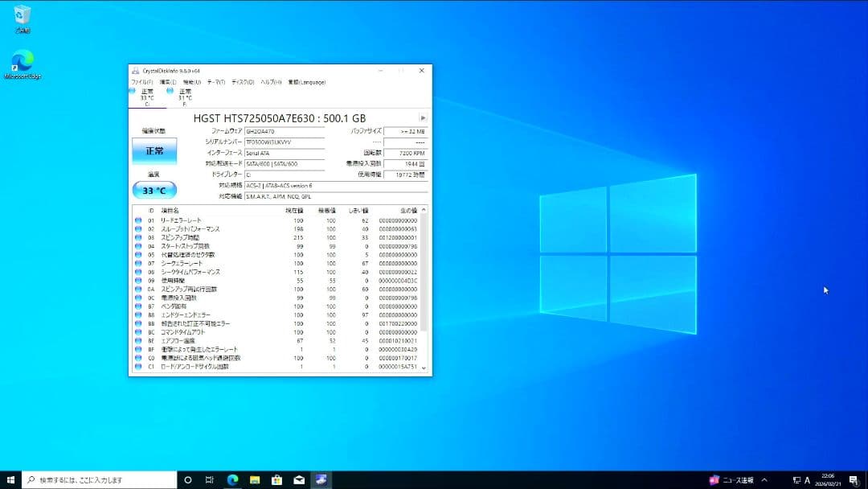868x489 pixels.
Task: Click the ACS-2 supported standard field
Action: coord(336,186)
